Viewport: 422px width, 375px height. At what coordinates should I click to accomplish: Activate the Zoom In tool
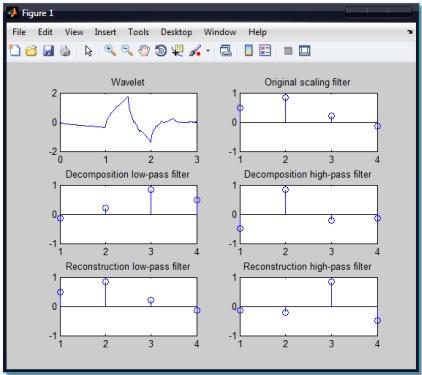click(x=110, y=51)
